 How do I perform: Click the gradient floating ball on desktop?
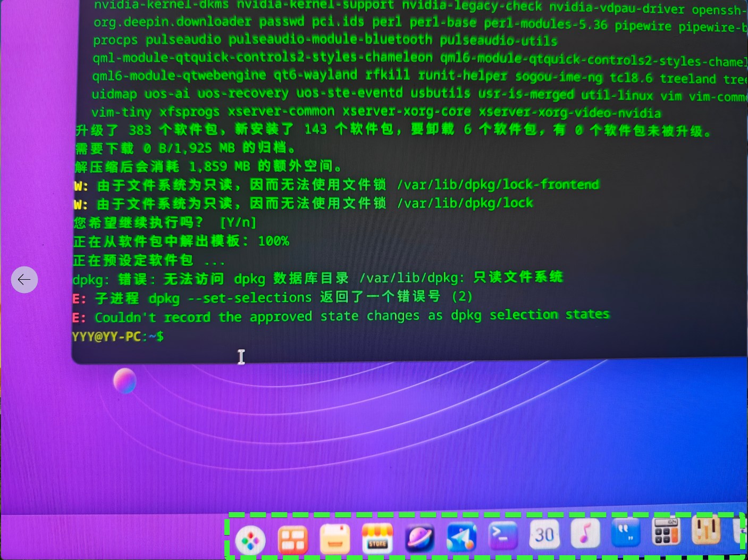125,381
